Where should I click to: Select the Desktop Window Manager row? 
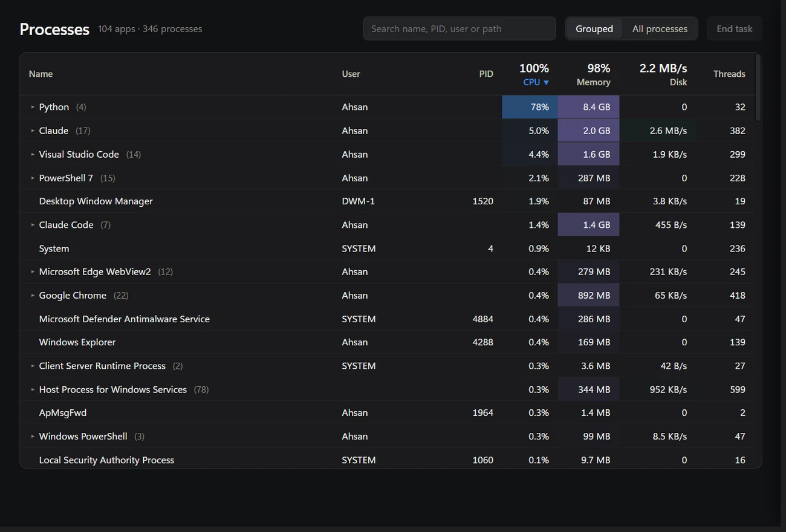coord(387,201)
